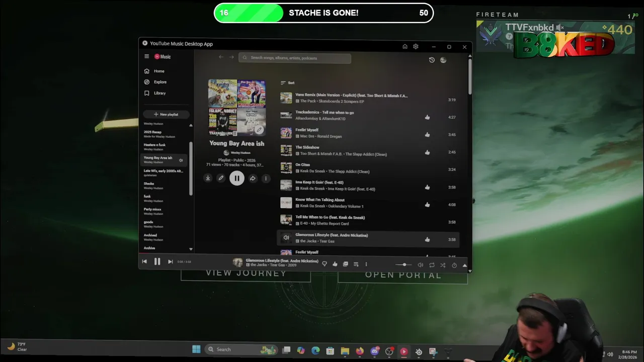Open the account avatar menu
644x362 pixels.
tap(443, 60)
